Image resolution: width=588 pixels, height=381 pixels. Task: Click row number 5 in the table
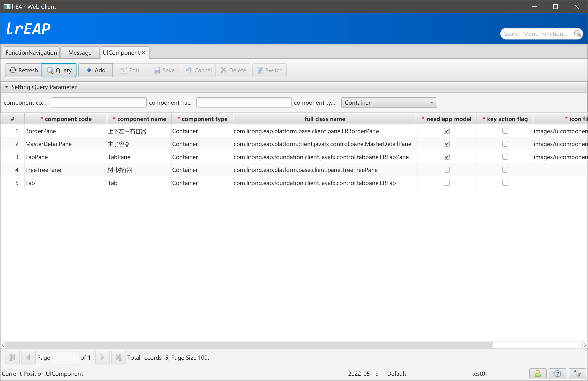point(17,183)
